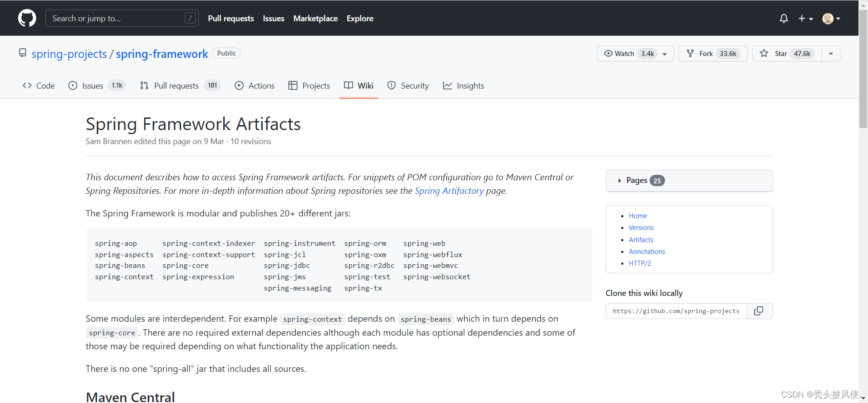Click the GitHub Octocat logo

27,18
